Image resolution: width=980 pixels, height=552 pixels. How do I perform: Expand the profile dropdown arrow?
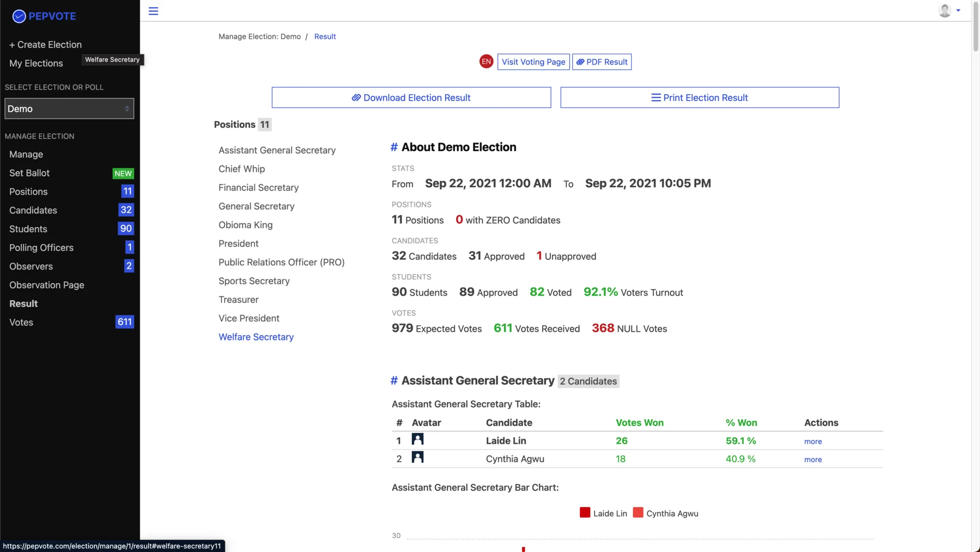pos(958,10)
